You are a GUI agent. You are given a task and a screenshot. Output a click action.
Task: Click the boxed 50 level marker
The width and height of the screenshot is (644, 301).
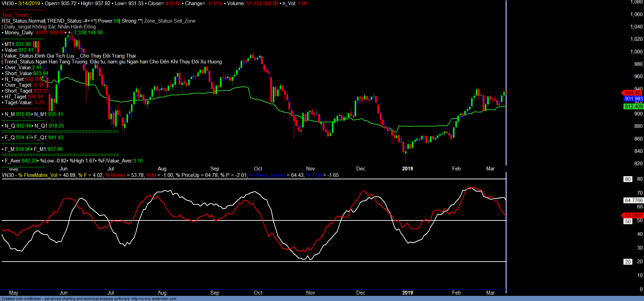(628, 221)
